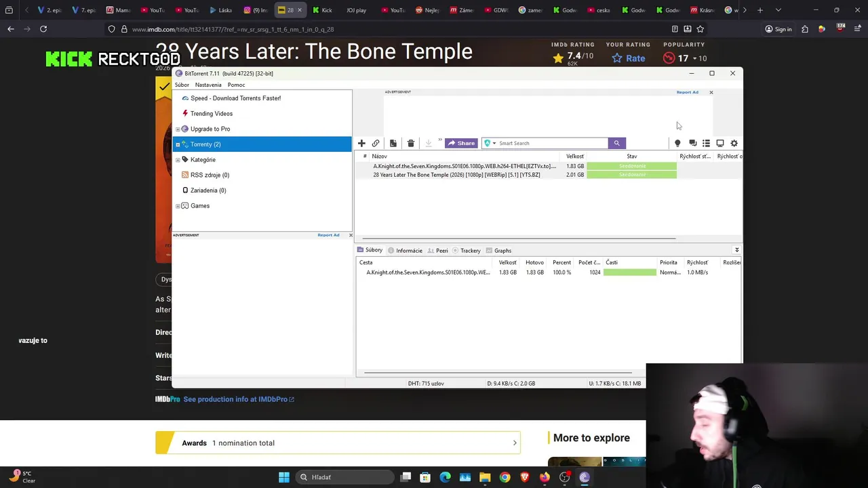
Task: Click Seedovanie progress bar of 28 Years Later
Action: coord(631,175)
